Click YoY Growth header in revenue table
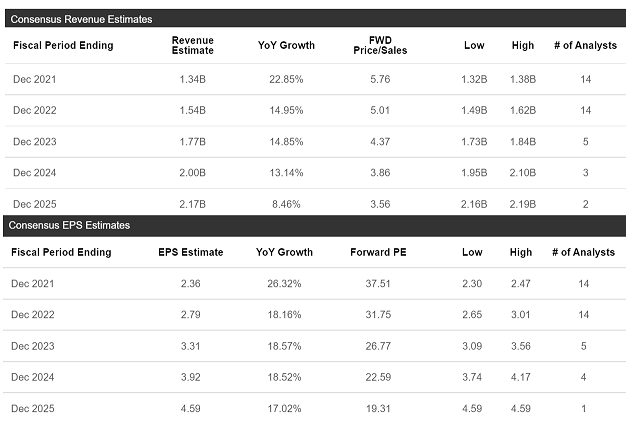The width and height of the screenshot is (626, 423). click(x=285, y=45)
